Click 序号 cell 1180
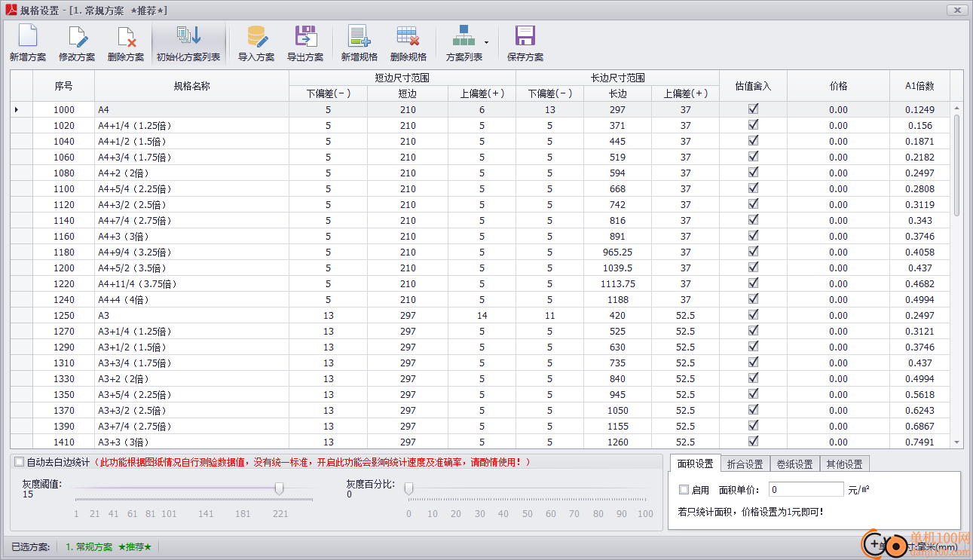 click(x=63, y=252)
